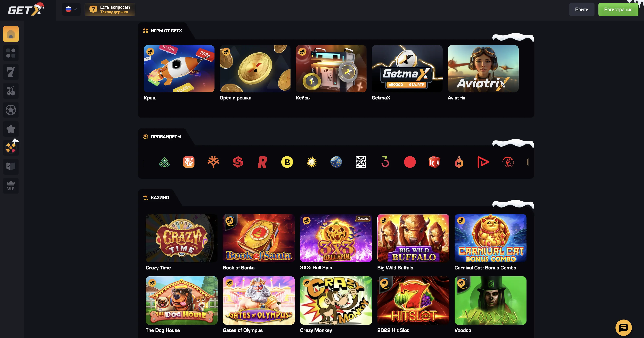The width and height of the screenshot is (644, 338).
Task: Open the ИГРЫ ОТ GETX section tab
Action: pyautogui.click(x=163, y=31)
